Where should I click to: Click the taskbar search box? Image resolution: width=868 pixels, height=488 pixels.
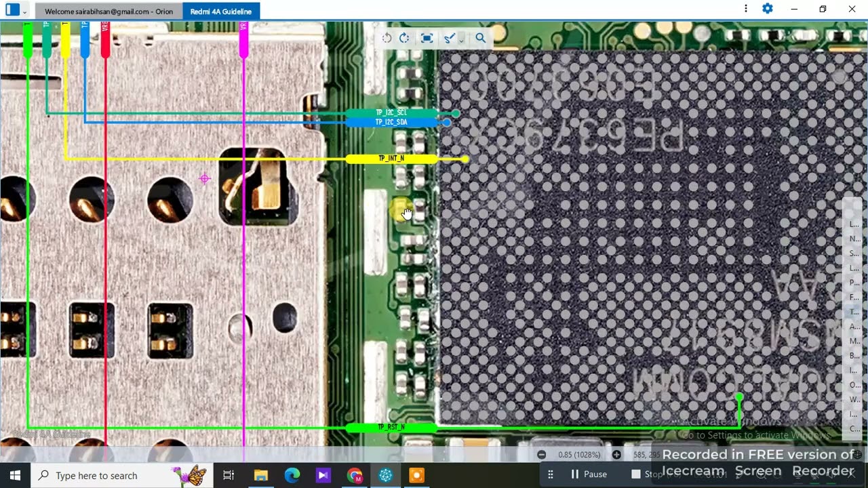122,475
